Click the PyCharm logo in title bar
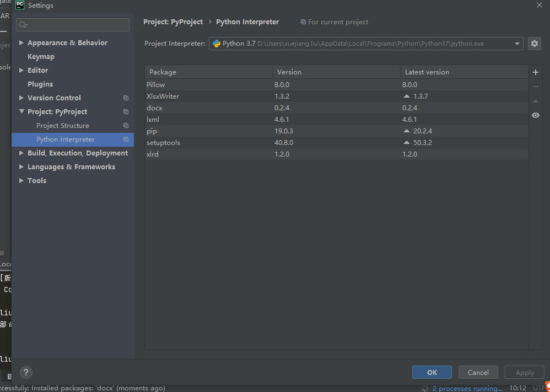Viewport: 550px width, 392px height. (20, 6)
